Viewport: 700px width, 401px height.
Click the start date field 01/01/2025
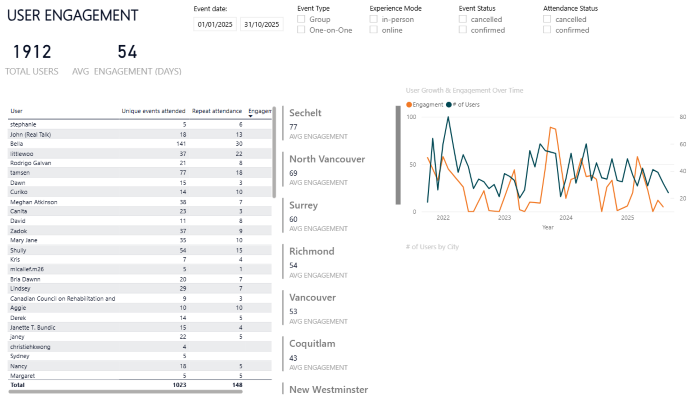click(213, 22)
